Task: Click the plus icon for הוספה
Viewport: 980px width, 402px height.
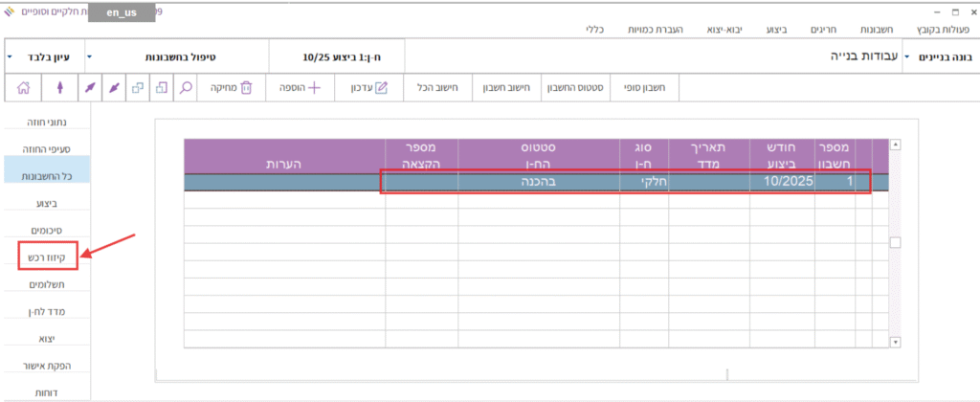Action: tap(314, 88)
